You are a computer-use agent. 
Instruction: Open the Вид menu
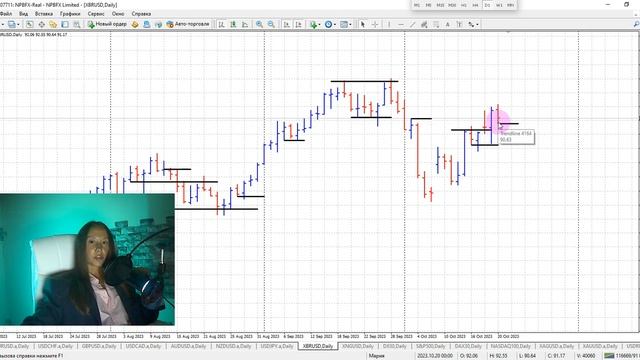(x=24, y=14)
